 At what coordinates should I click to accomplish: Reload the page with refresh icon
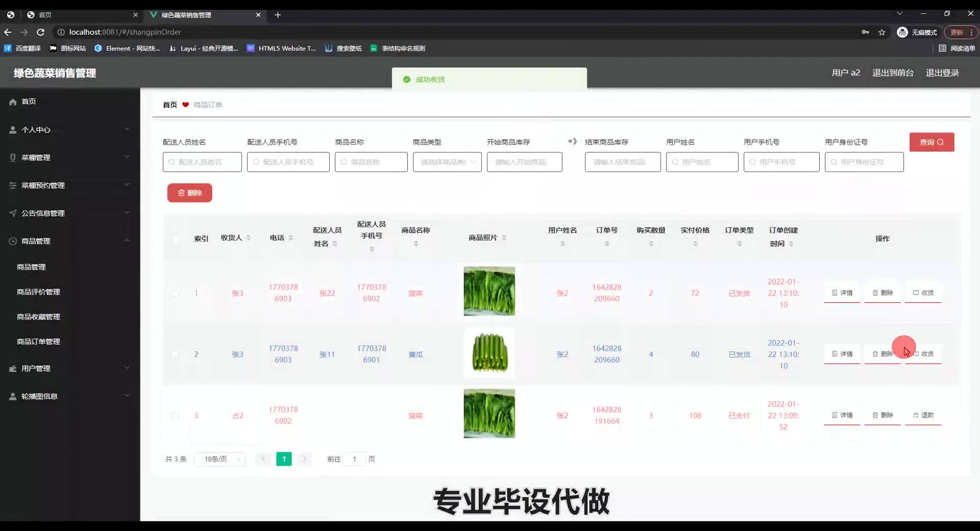click(40, 32)
